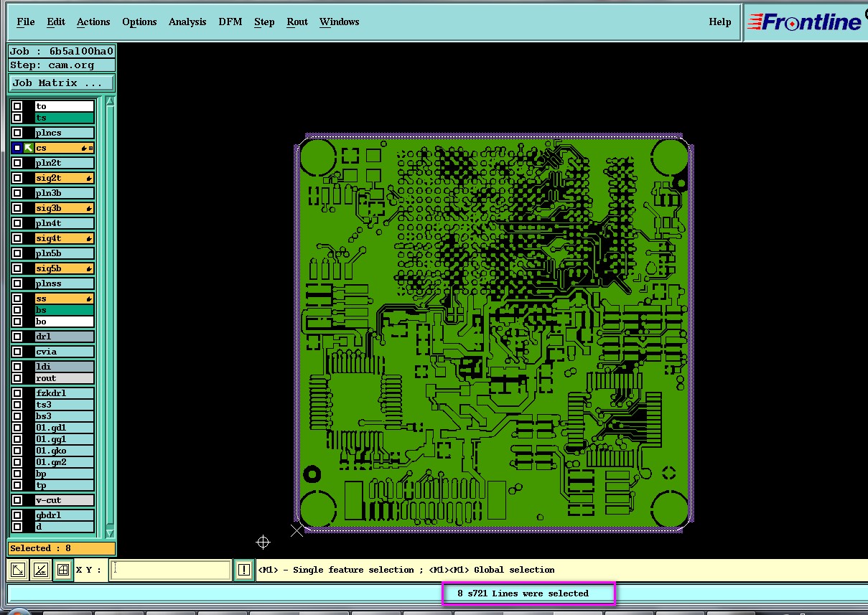Screen dimensions: 868x615
Task: Toggle display checkbox for to layer
Action: click(x=17, y=106)
